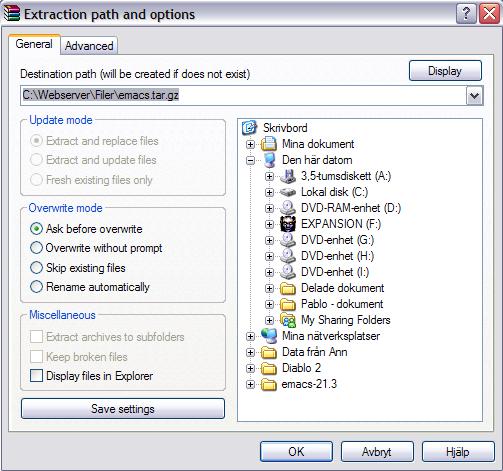This screenshot has height=471, width=503.
Task: Click the Avbryt button
Action: click(377, 452)
